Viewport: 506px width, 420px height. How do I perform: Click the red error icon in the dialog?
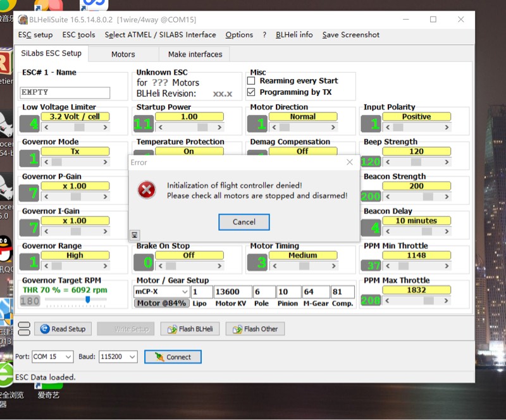[x=147, y=190]
